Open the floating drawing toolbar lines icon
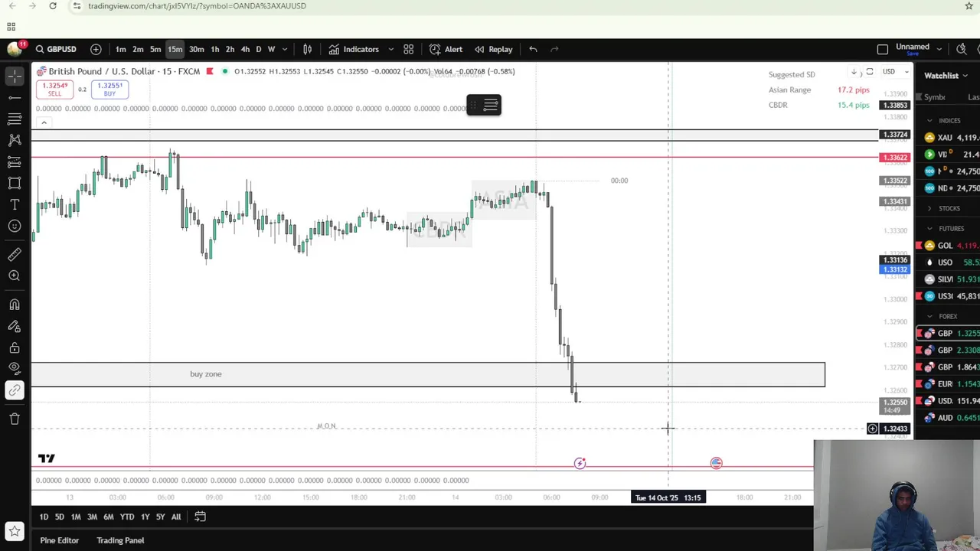980x551 pixels. 491,105
